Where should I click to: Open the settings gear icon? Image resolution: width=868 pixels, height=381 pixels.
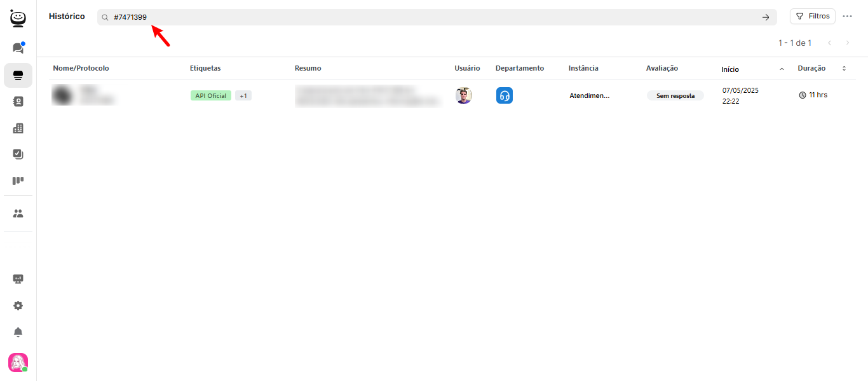tap(18, 305)
